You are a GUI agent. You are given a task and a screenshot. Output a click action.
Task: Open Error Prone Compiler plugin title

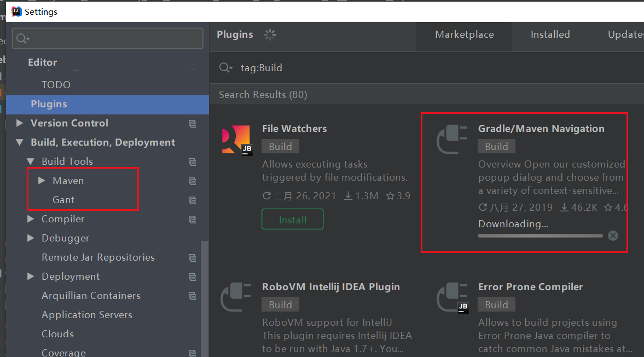coord(530,287)
